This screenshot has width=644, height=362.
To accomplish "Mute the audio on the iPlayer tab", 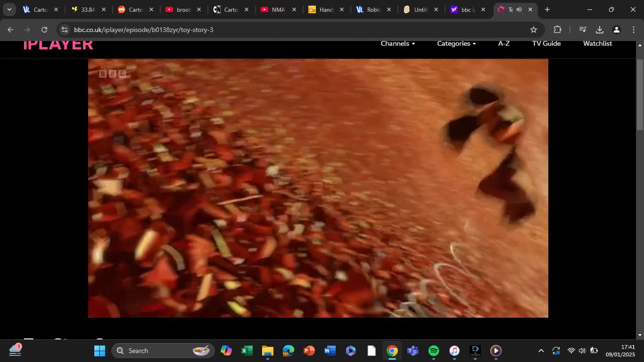I will tap(519, 9).
